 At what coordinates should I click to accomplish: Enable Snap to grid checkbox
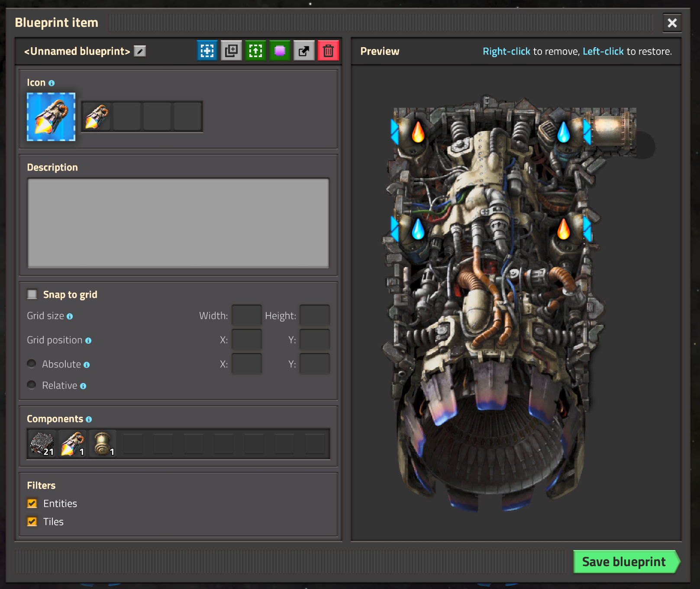[x=32, y=294]
